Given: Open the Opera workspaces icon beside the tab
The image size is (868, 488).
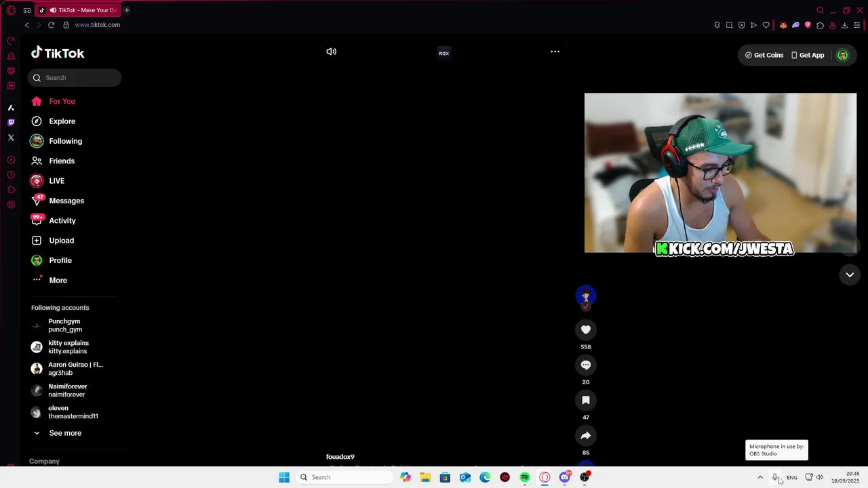Looking at the screenshot, I should pyautogui.click(x=27, y=10).
